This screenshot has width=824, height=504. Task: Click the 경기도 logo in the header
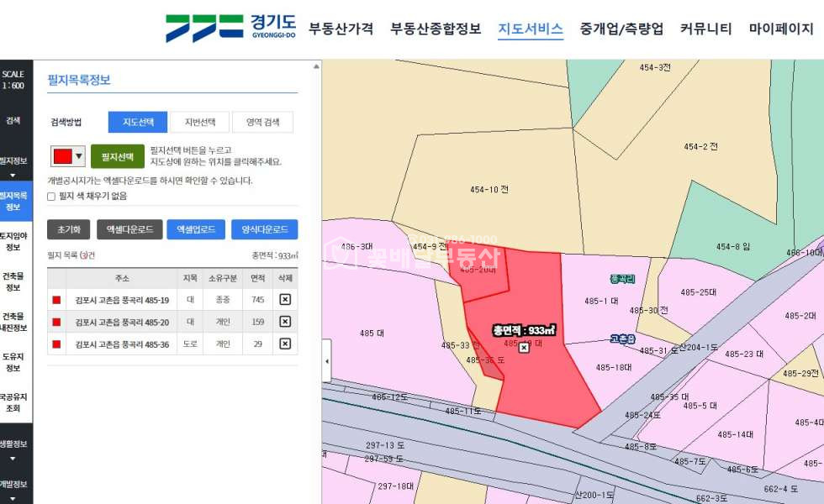[231, 28]
